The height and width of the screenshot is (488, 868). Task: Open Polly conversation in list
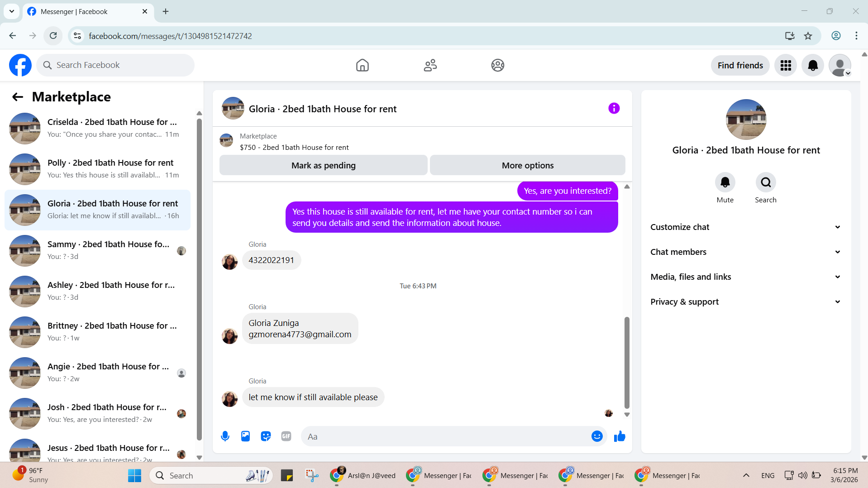click(x=97, y=169)
